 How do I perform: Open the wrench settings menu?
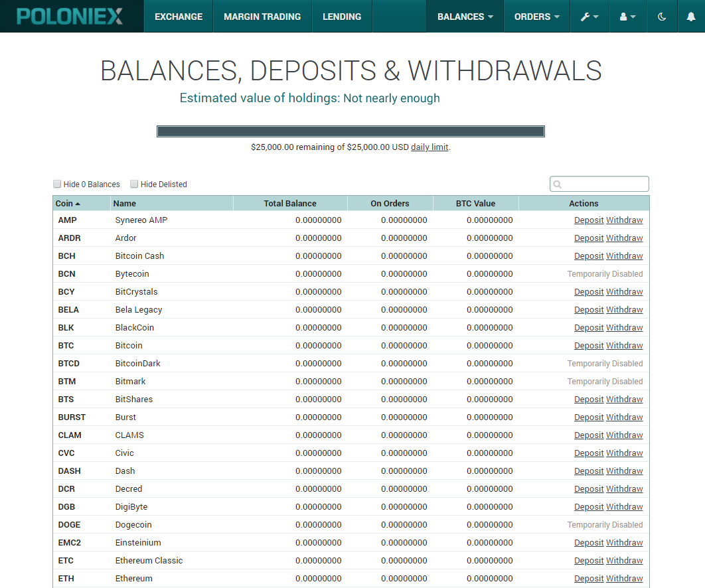click(x=589, y=17)
